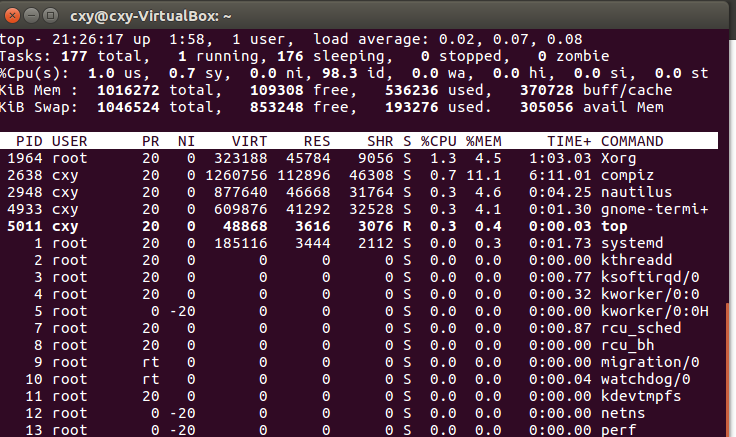736x437 pixels.
Task: Maximize the terminal window
Action: [x=50, y=16]
